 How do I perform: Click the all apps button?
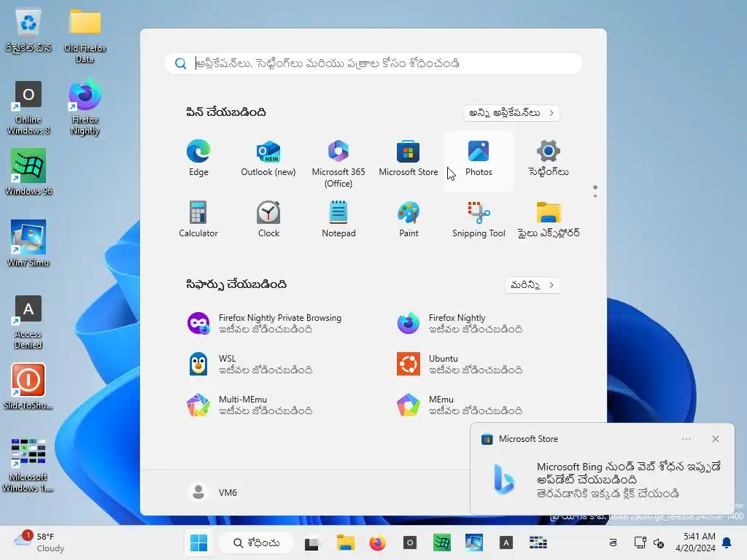pyautogui.click(x=511, y=113)
